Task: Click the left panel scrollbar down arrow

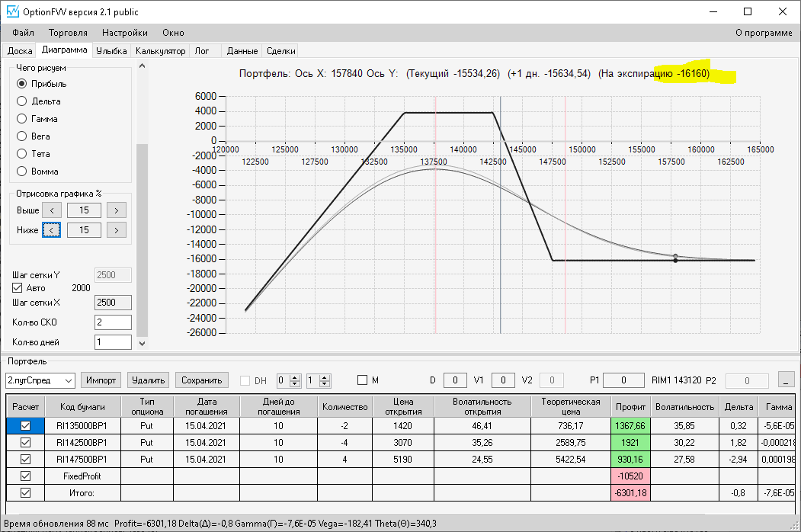Action: [142, 344]
